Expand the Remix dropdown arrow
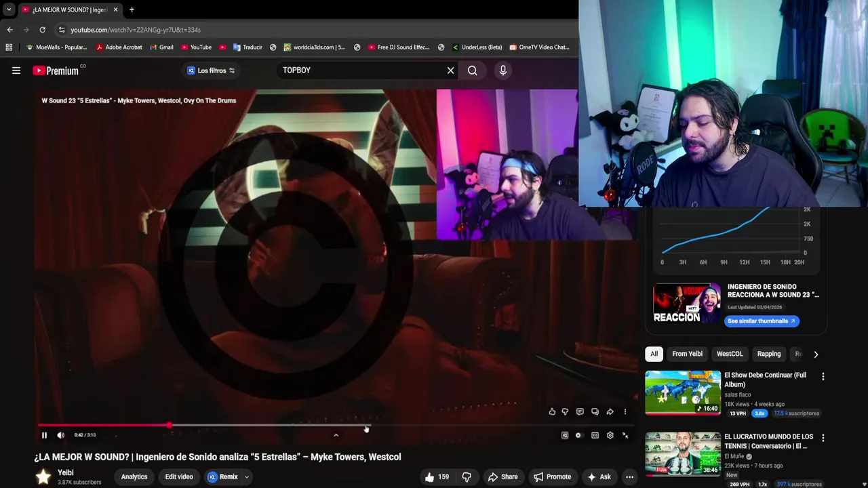 point(247,477)
